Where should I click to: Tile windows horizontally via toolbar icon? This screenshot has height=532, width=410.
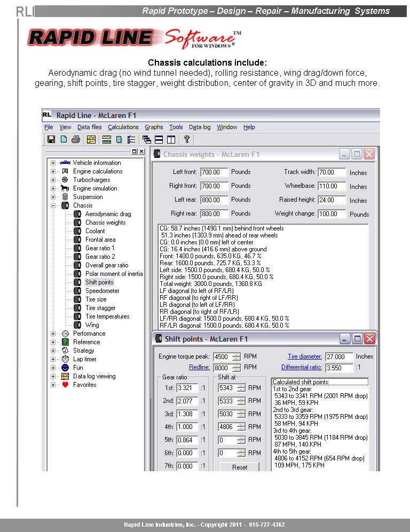click(159, 139)
